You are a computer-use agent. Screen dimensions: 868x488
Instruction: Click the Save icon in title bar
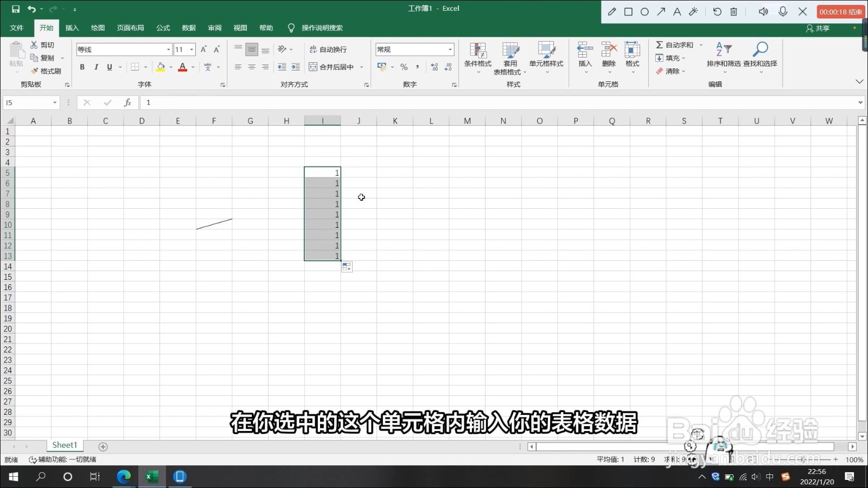coord(16,9)
